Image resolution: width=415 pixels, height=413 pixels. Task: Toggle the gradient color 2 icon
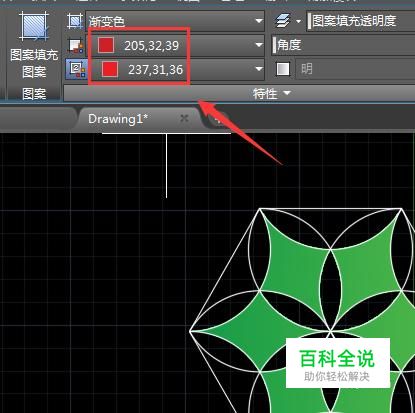point(77,69)
